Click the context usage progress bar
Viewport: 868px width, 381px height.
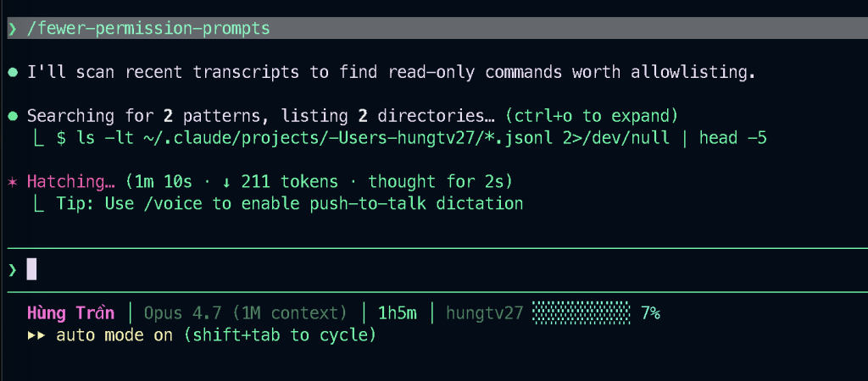[581, 313]
